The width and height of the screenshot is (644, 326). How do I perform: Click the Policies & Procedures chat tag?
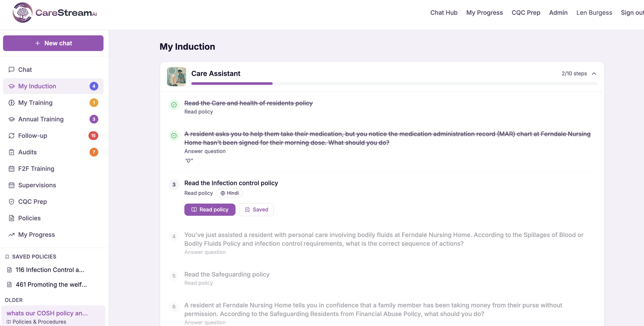coord(36,322)
